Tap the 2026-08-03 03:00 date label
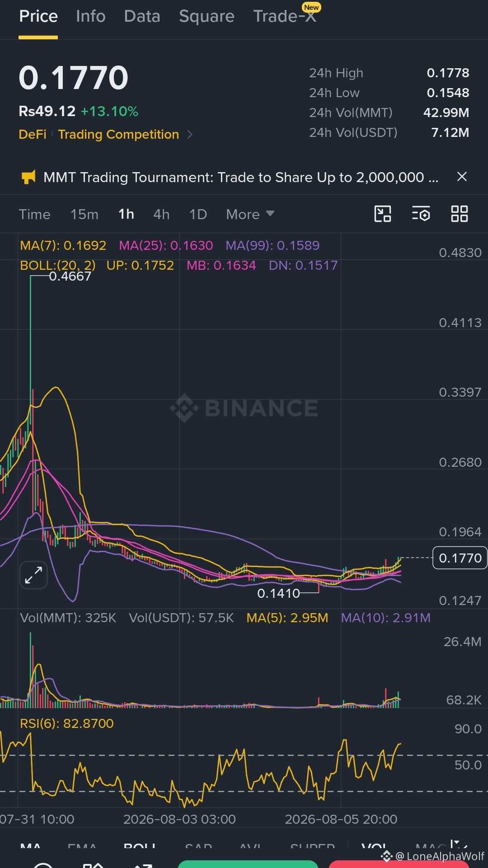 tap(179, 819)
